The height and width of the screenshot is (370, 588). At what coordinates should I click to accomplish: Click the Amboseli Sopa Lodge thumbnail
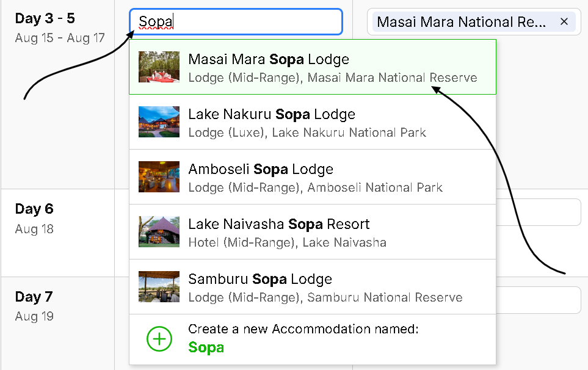(x=159, y=177)
